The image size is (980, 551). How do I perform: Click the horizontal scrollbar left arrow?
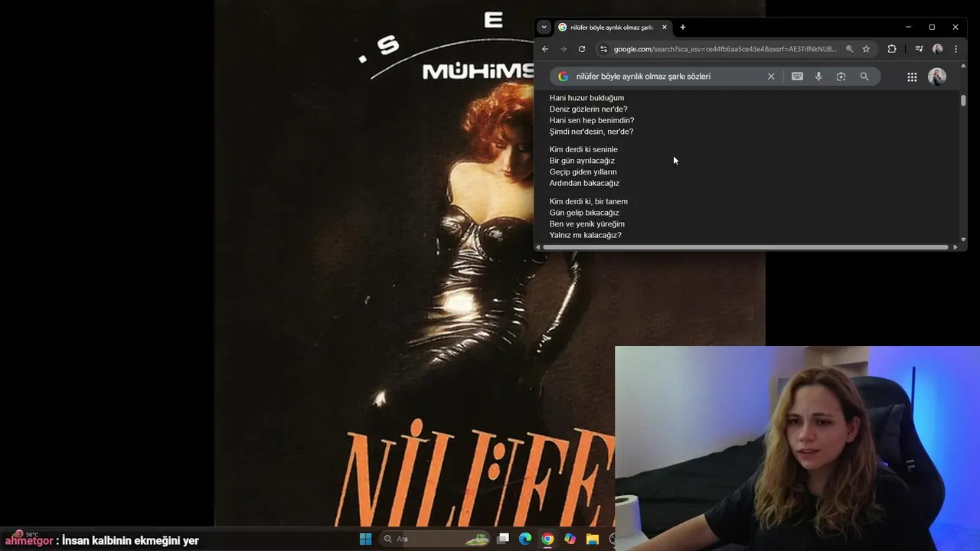538,247
